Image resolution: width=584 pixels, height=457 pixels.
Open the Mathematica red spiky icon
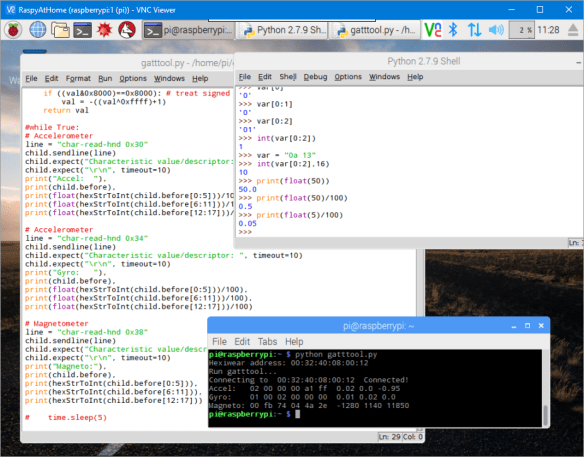(x=105, y=30)
